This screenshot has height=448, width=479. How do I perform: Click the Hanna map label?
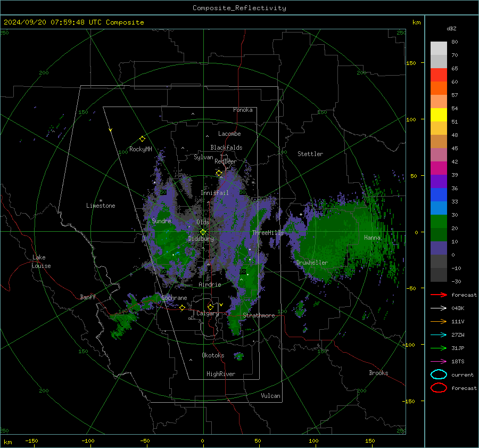[x=372, y=238]
